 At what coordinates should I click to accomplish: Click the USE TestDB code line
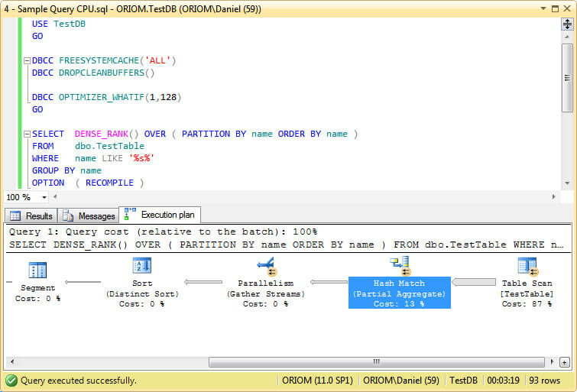(59, 24)
